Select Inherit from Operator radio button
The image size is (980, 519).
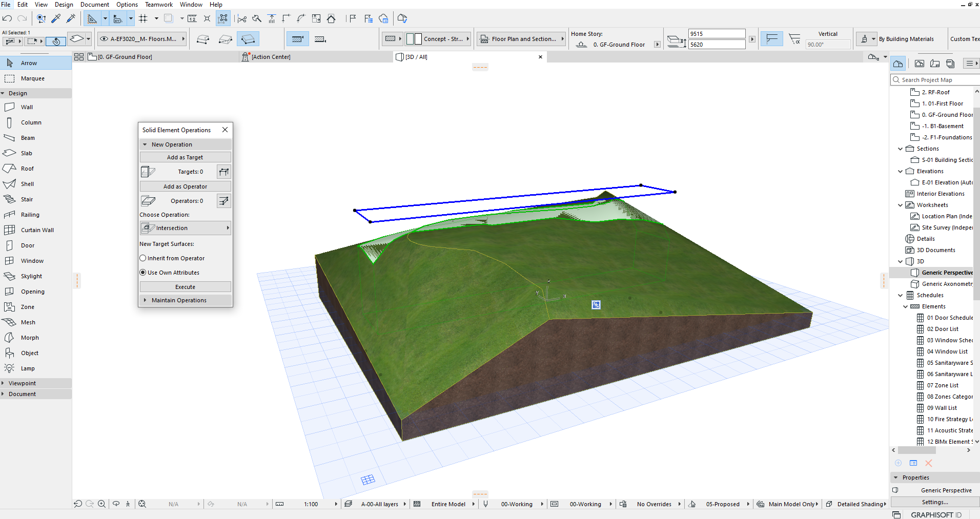coord(144,258)
